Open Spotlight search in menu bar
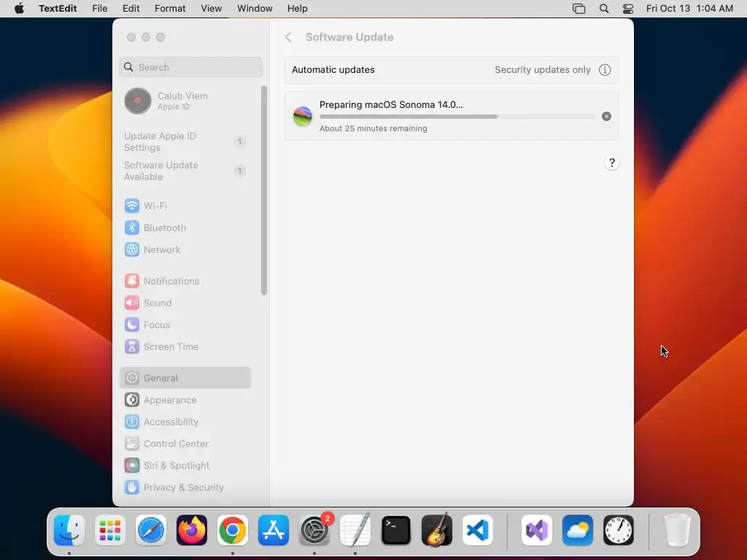747x560 pixels. point(604,9)
